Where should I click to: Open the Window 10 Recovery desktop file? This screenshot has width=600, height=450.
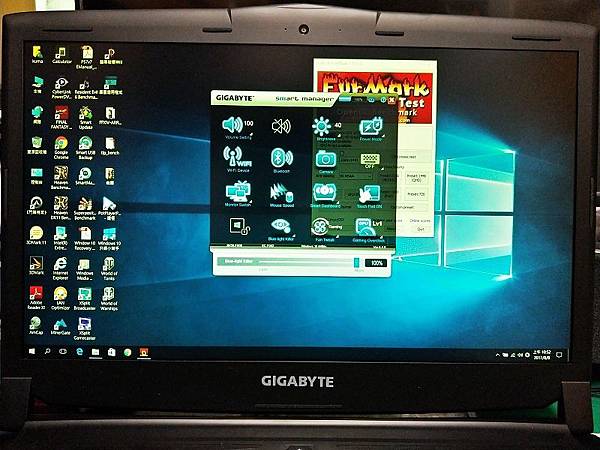pos(85,238)
